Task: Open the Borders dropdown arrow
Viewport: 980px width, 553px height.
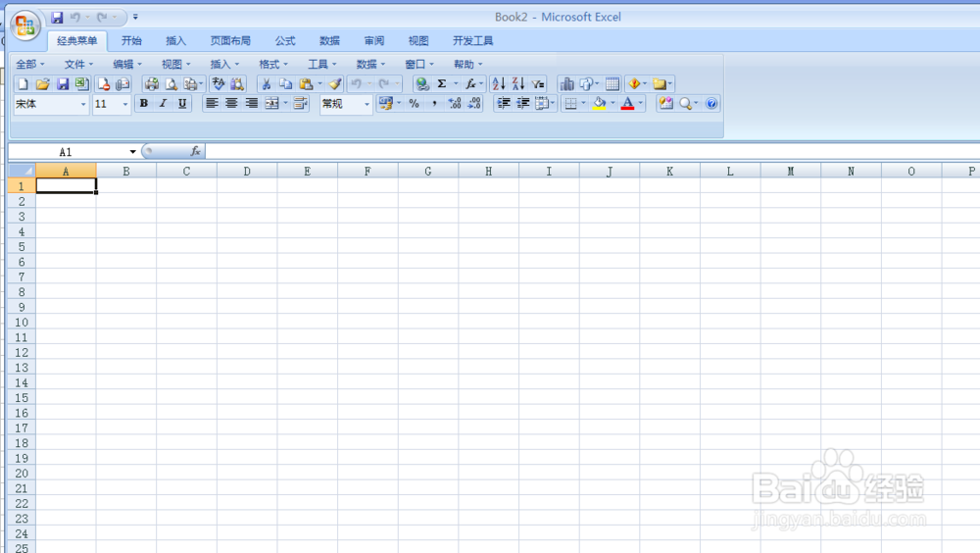Action: (x=583, y=104)
